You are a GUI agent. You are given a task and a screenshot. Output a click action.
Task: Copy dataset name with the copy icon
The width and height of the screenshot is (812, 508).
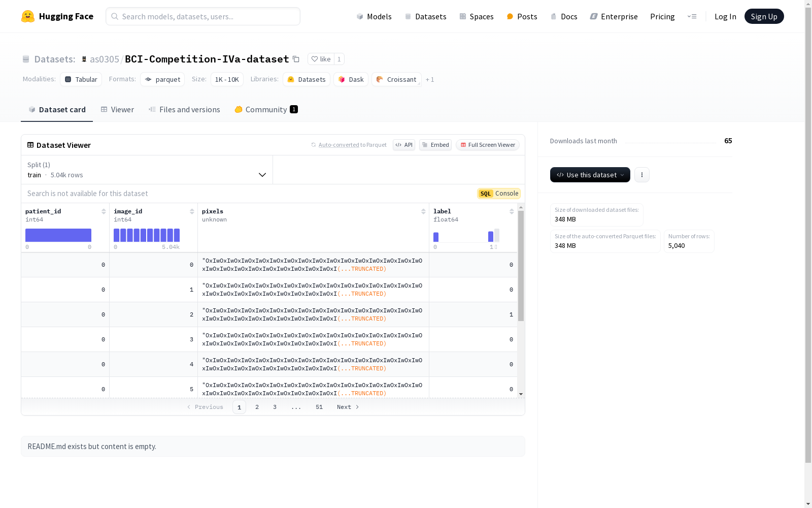click(296, 59)
